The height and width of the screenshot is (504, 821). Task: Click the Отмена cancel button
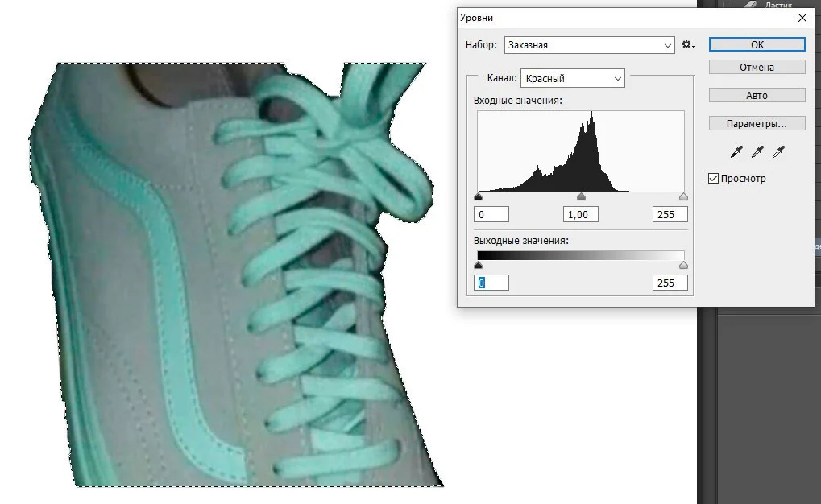point(757,67)
